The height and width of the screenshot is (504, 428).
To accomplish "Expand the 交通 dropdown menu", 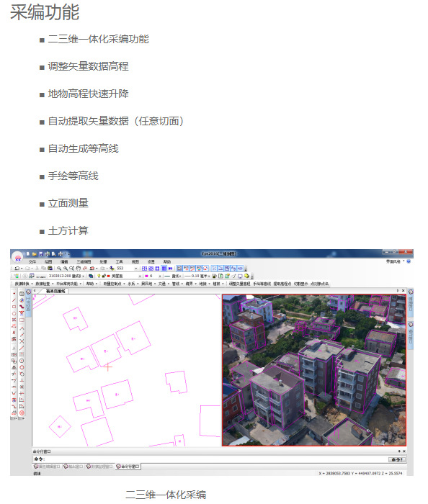I will tap(164, 284).
